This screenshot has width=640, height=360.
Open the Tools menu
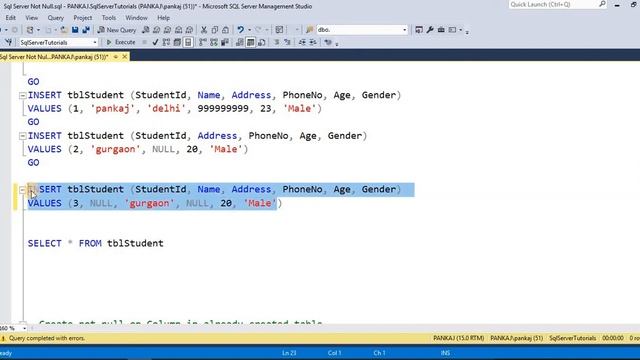pyautogui.click(x=109, y=18)
